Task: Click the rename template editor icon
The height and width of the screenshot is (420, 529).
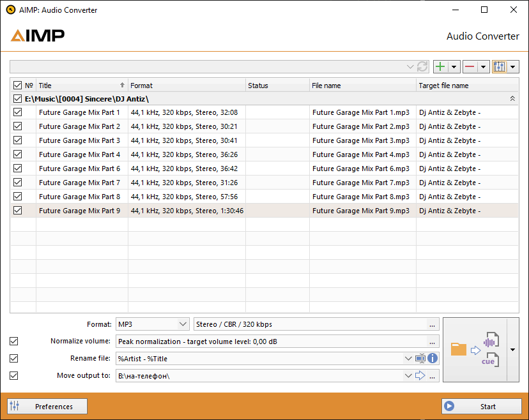Action: click(x=420, y=359)
